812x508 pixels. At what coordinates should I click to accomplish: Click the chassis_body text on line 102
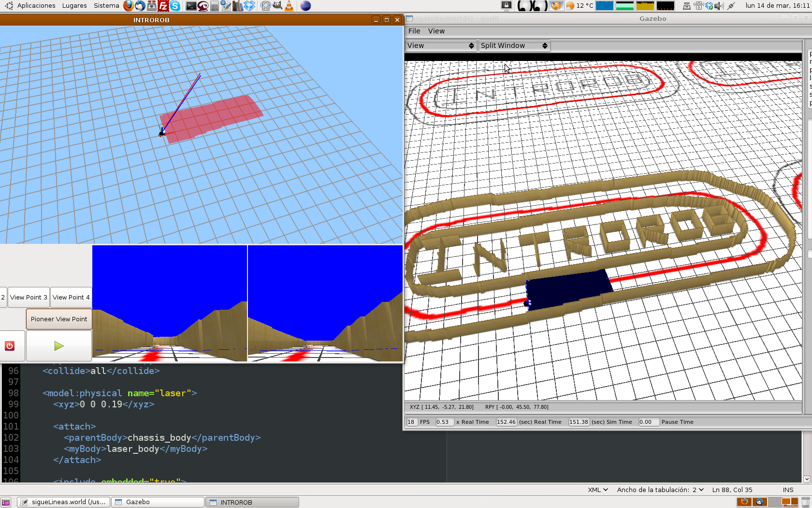click(x=159, y=438)
